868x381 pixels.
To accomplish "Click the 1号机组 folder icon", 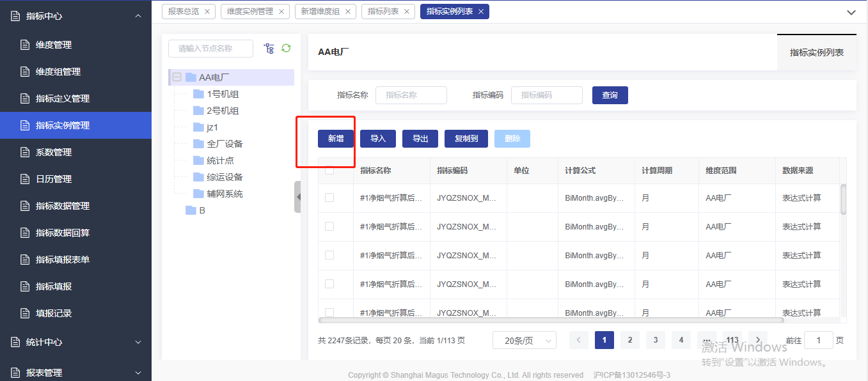I will click(198, 95).
